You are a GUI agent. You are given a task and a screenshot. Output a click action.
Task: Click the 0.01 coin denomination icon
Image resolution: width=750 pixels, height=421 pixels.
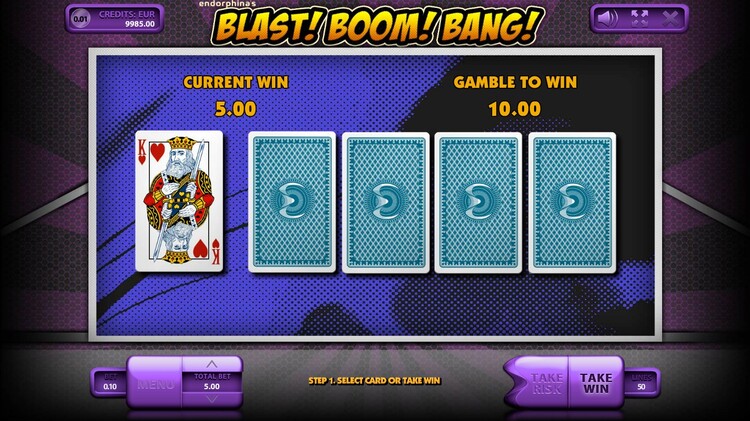point(80,19)
